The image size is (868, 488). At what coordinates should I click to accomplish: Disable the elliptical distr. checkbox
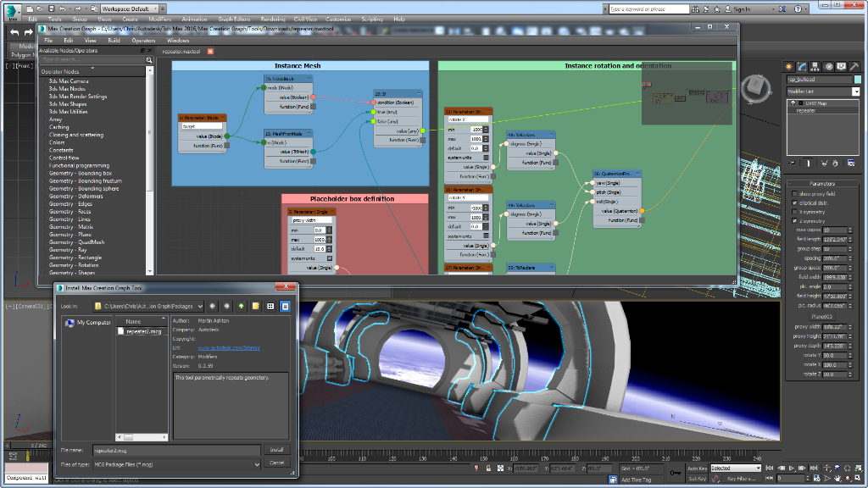794,202
